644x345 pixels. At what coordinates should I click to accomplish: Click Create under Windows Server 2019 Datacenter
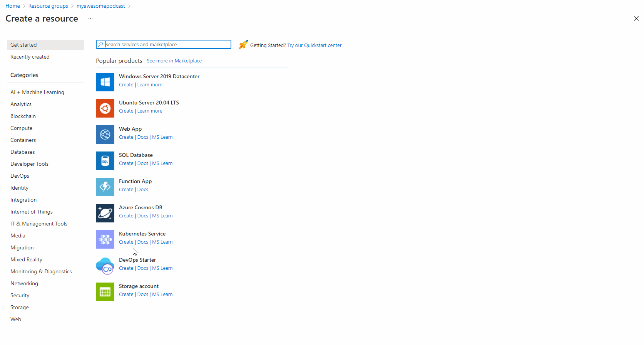pyautogui.click(x=126, y=85)
